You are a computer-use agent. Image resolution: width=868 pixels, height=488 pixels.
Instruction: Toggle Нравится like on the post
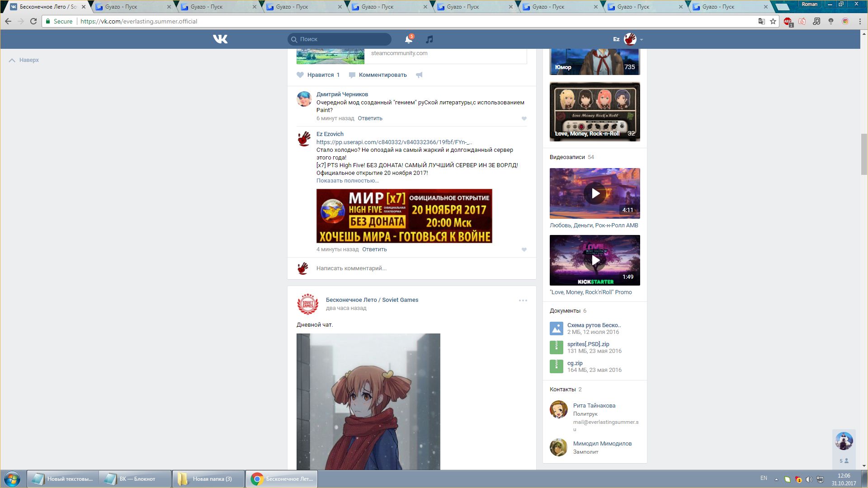318,75
